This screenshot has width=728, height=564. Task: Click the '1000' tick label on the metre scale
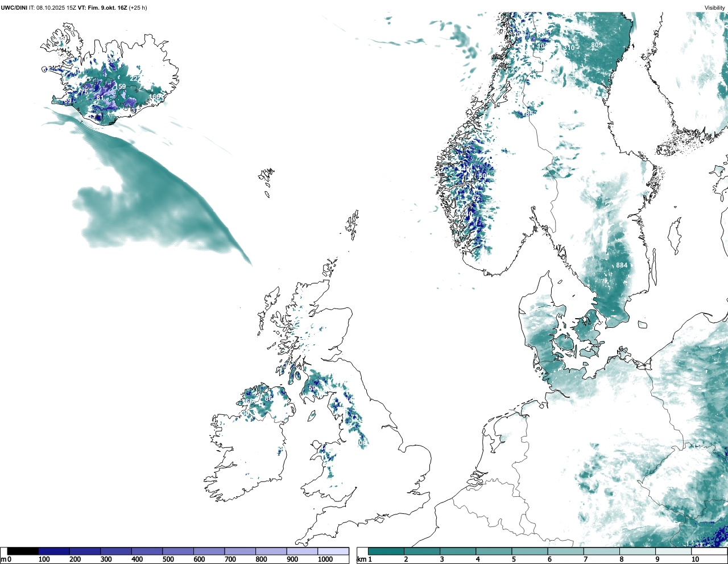(325, 559)
